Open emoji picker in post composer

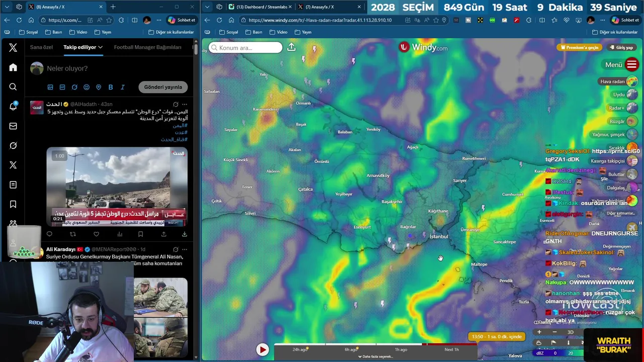coord(87,87)
